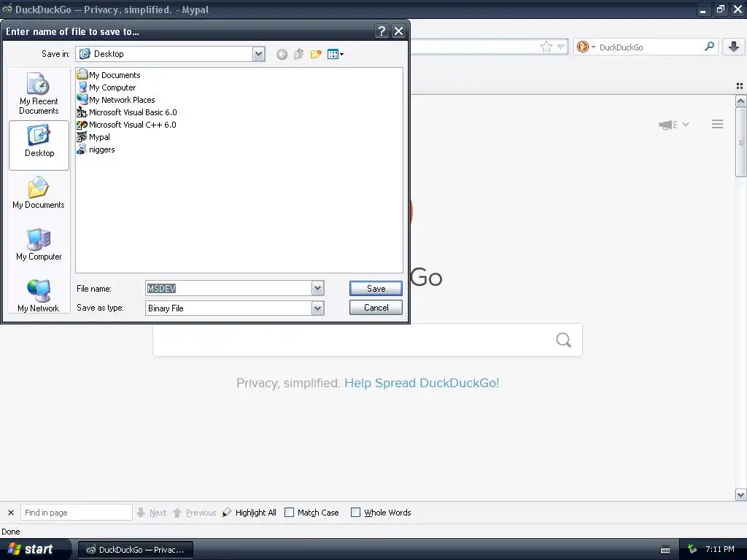
Task: Click the help question mark in dialog title
Action: click(x=381, y=31)
